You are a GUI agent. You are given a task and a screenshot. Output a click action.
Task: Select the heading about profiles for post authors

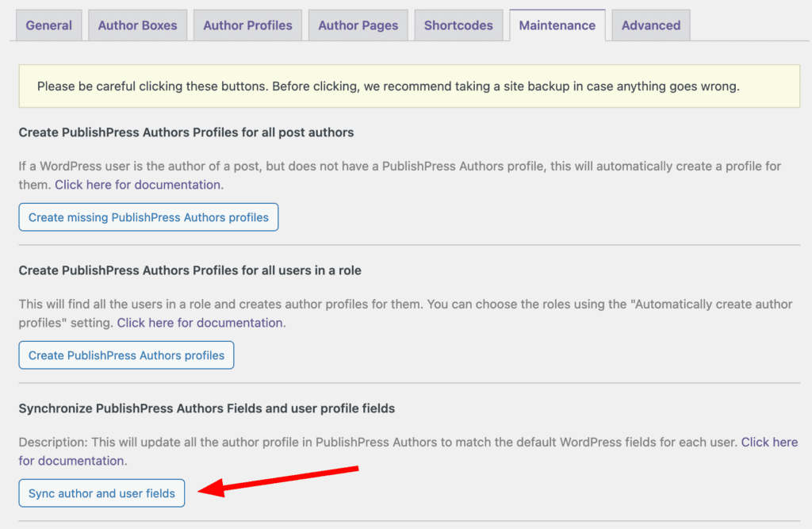point(186,132)
